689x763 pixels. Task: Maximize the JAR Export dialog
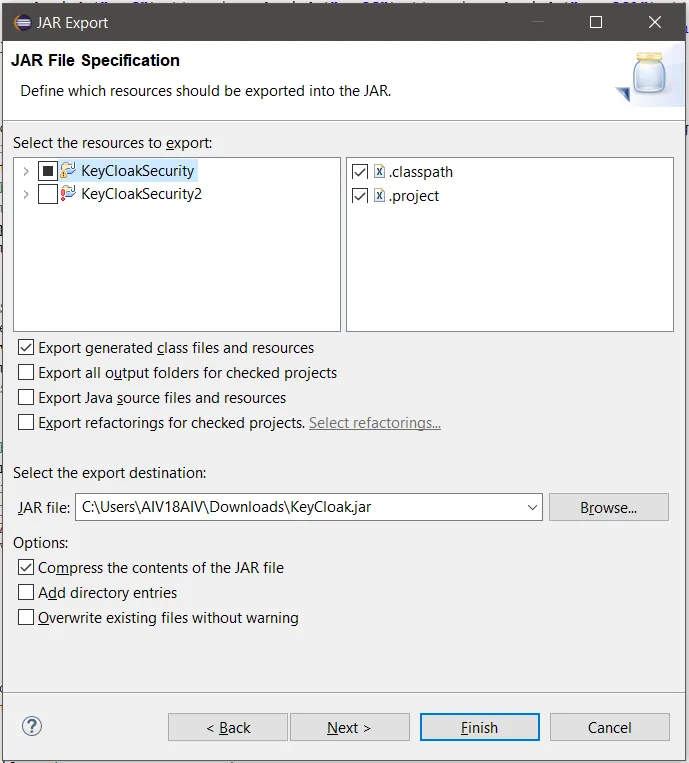[x=596, y=22]
